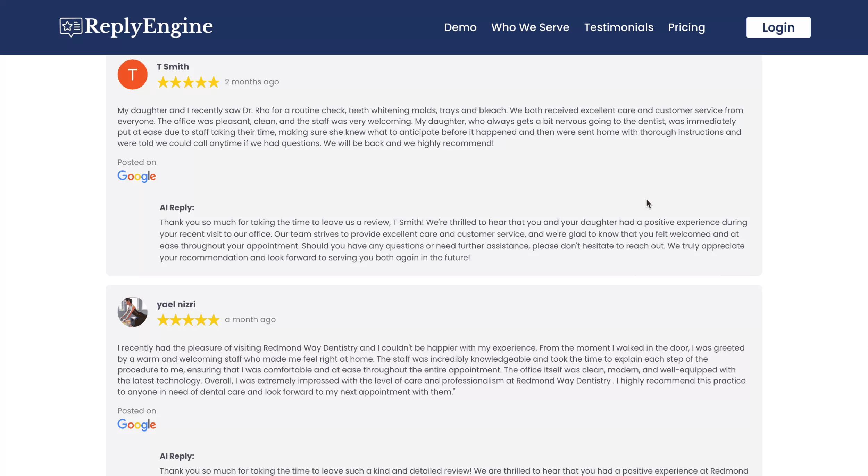Click yael nizri's five-star rating
This screenshot has height=476, width=868.
[188, 320]
